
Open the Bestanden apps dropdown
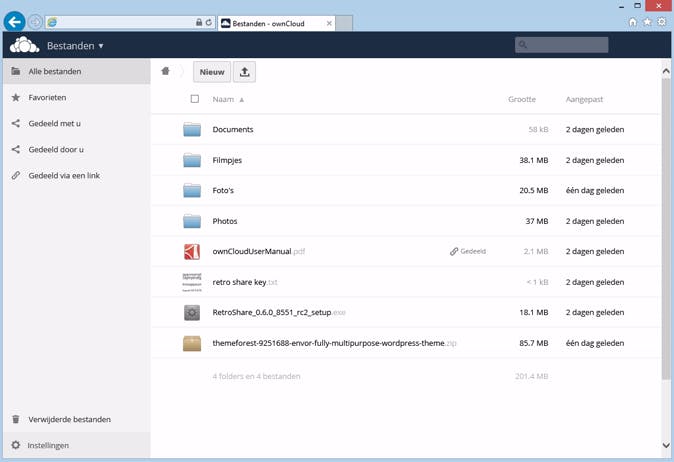pyautogui.click(x=75, y=46)
